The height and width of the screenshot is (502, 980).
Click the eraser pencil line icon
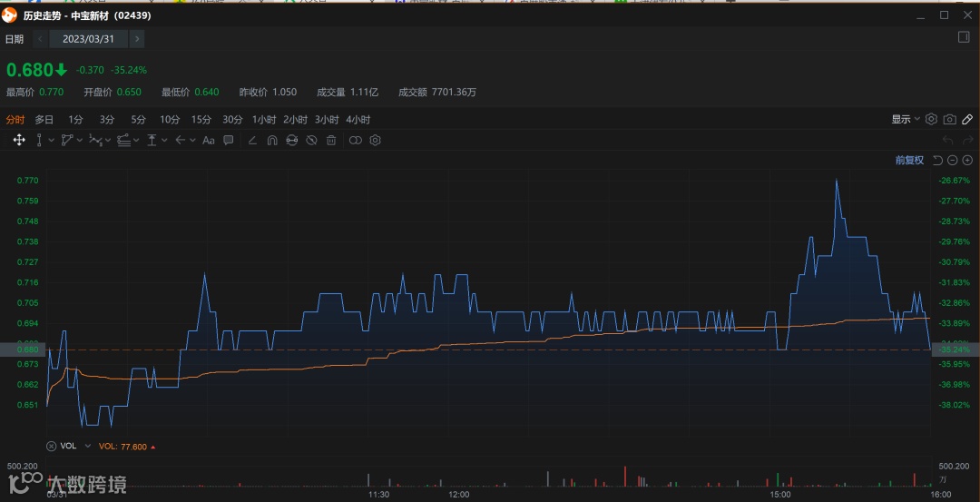252,140
